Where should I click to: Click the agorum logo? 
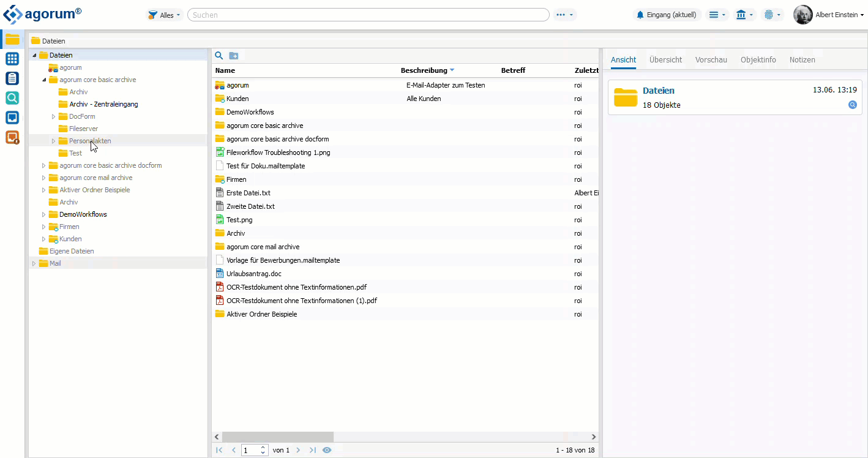[43, 14]
